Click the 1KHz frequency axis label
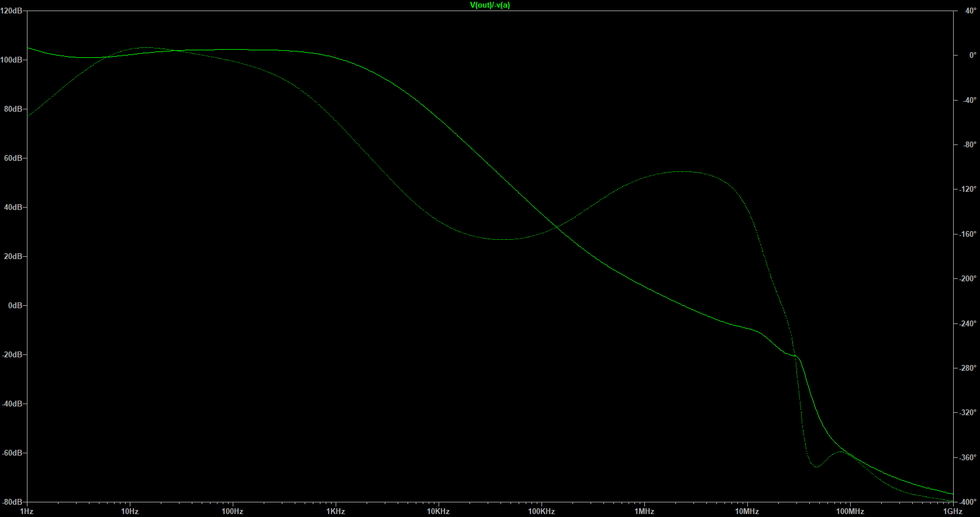This screenshot has width=980, height=517. 336,511
